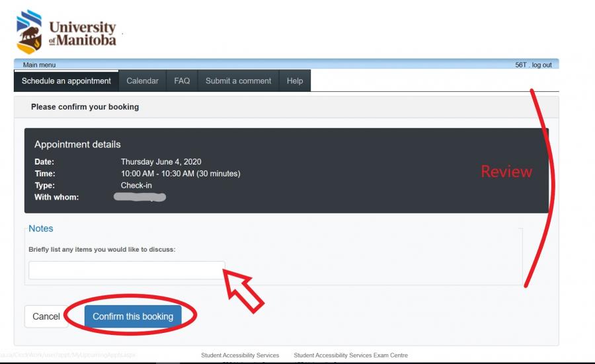
Task: Click the Student Accessibility Services footer text
Action: [240, 355]
